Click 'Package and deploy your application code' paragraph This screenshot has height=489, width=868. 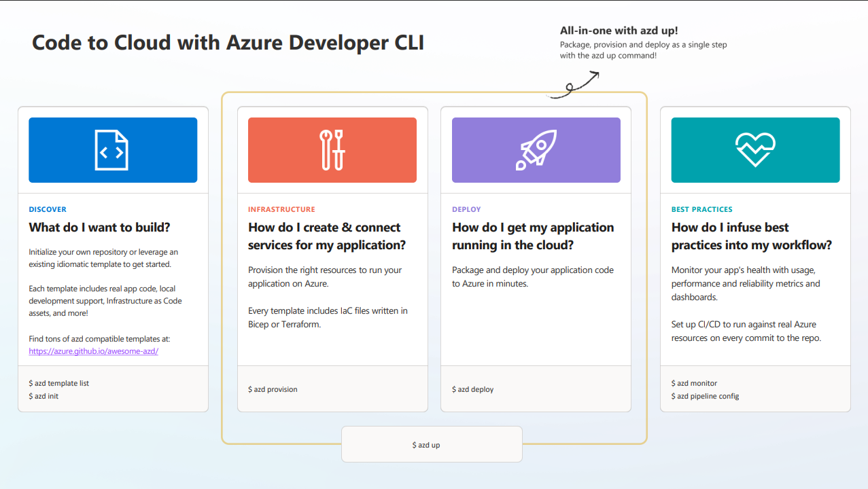[533, 276]
